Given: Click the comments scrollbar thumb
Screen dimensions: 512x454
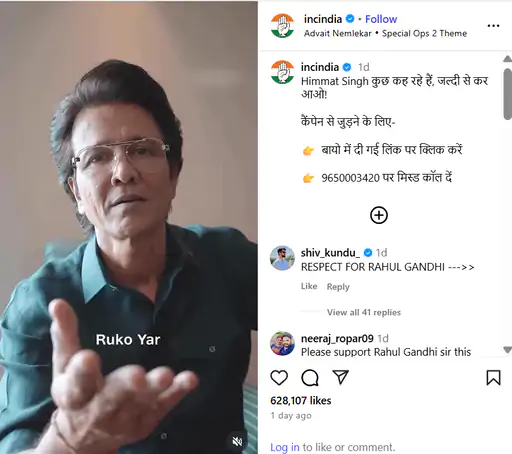Looking at the screenshot, I should 507,94.
